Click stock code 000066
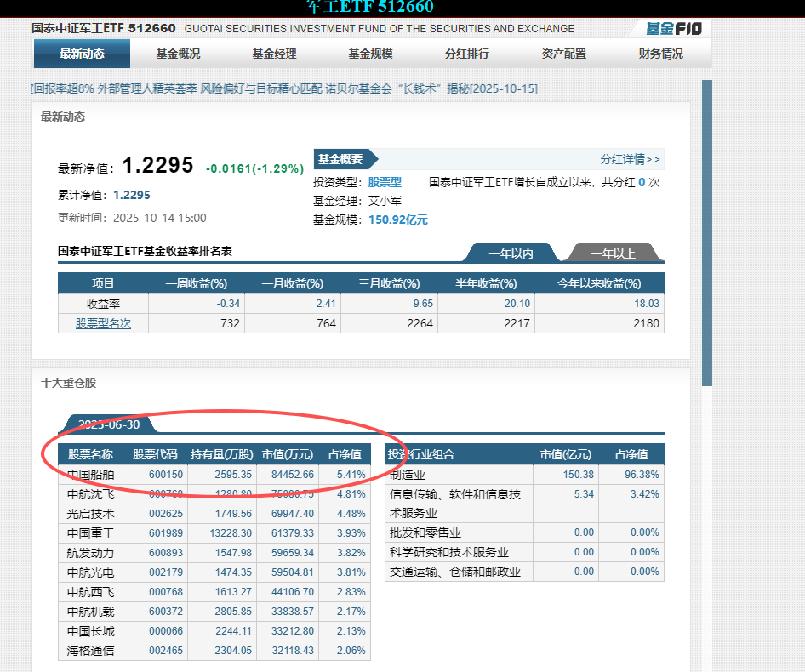This screenshot has width=805, height=672. click(x=165, y=630)
